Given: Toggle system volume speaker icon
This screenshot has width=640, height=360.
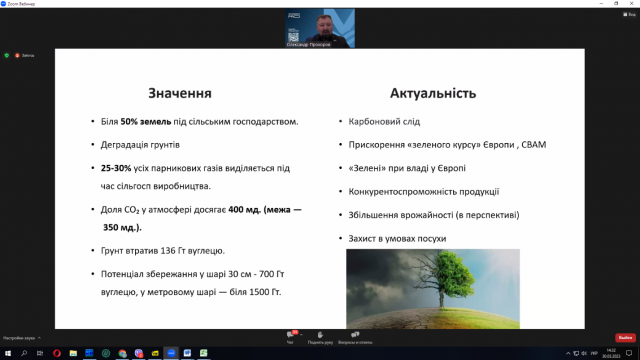Looking at the screenshot, I should coord(584,353).
